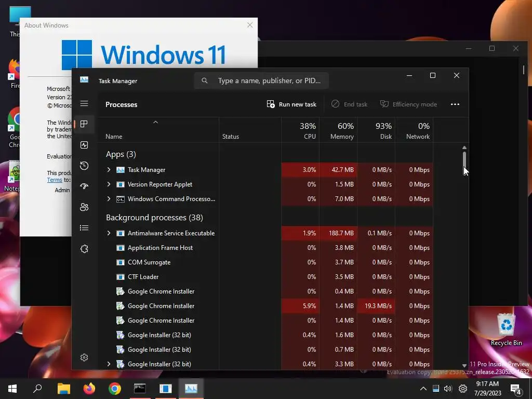Launch Google Chrome from the taskbar

115,389
